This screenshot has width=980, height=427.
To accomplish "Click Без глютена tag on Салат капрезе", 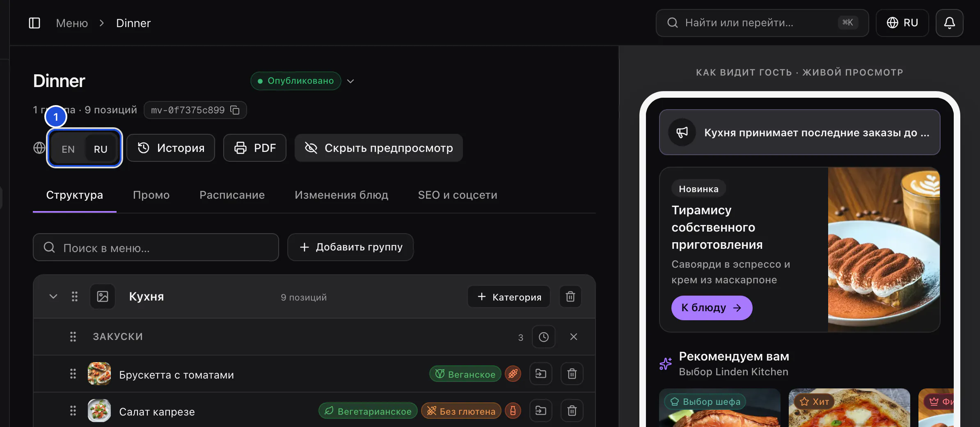I will tap(461, 411).
